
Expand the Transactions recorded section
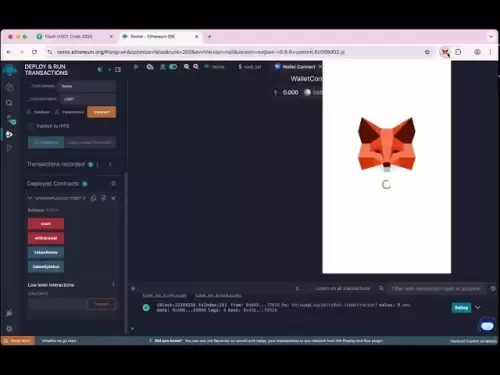tap(110, 164)
